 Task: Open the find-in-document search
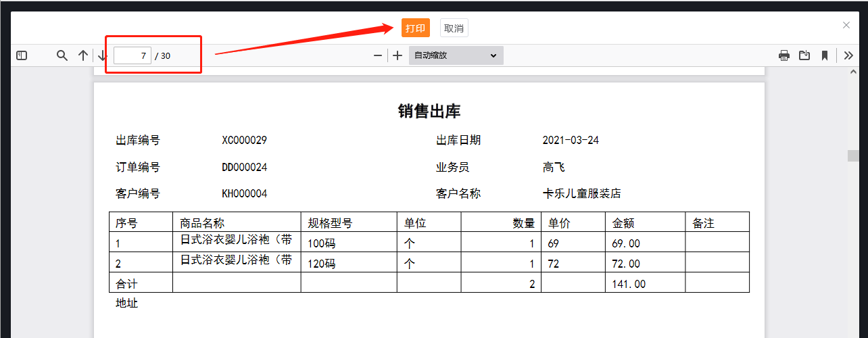pyautogui.click(x=62, y=55)
